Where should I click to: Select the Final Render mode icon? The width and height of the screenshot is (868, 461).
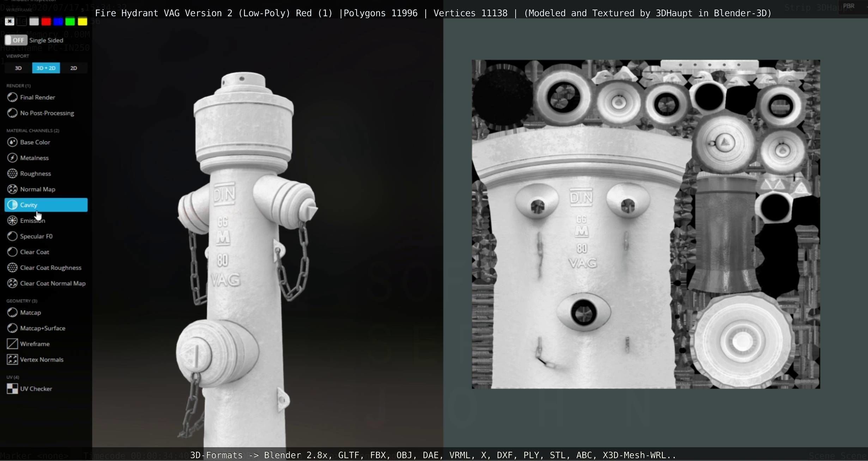(x=12, y=97)
